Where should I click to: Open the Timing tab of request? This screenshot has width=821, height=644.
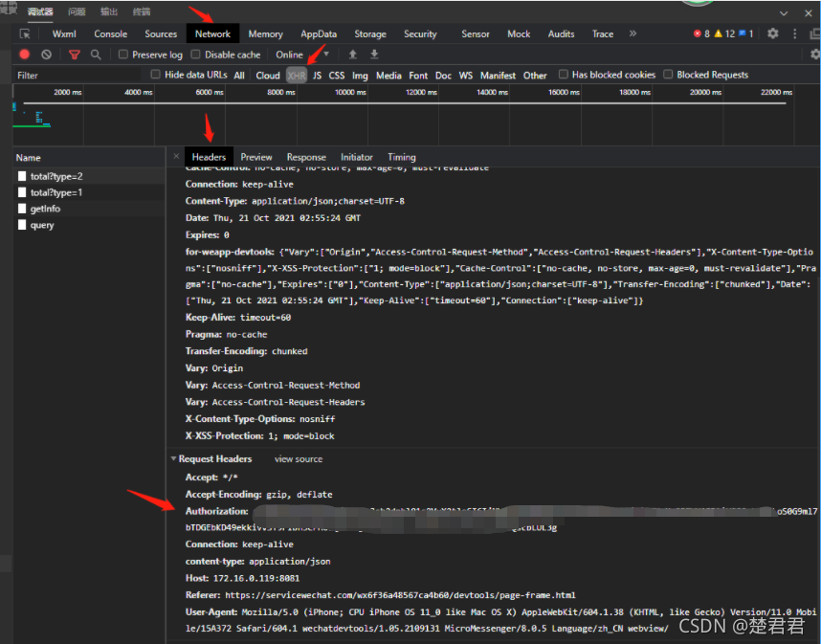point(402,157)
